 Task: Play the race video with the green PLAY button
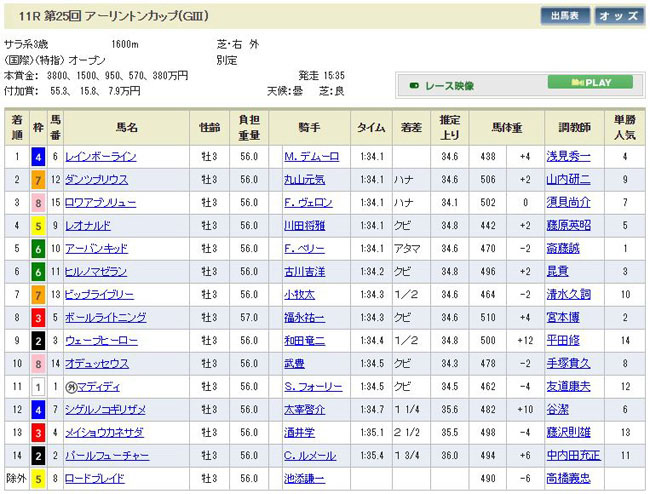[602, 83]
